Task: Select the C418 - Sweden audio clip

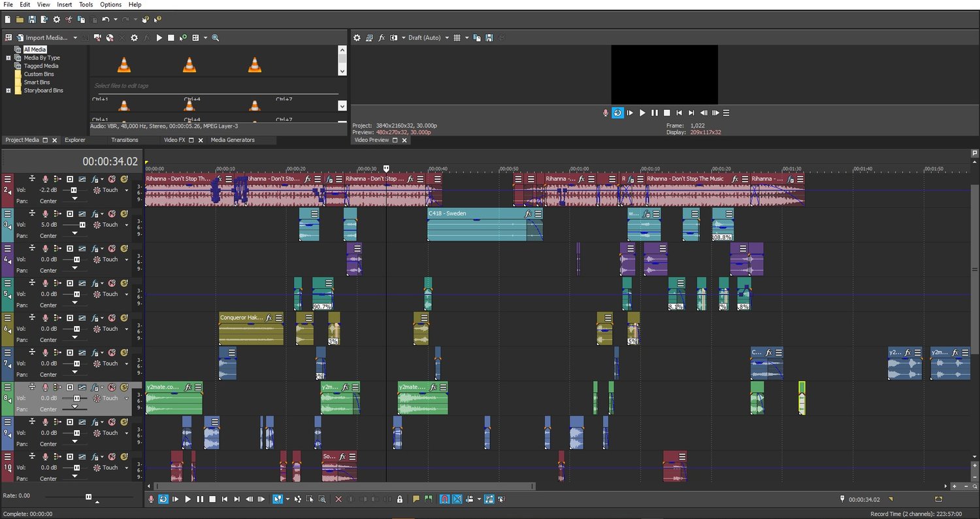Action: (485, 225)
